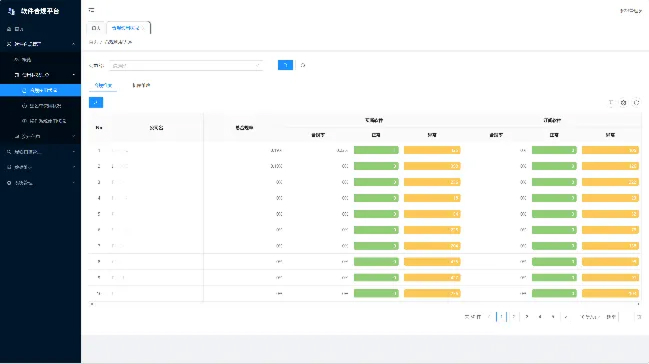
Task: Reset the filter with the circular arrow icon
Action: pyautogui.click(x=303, y=65)
